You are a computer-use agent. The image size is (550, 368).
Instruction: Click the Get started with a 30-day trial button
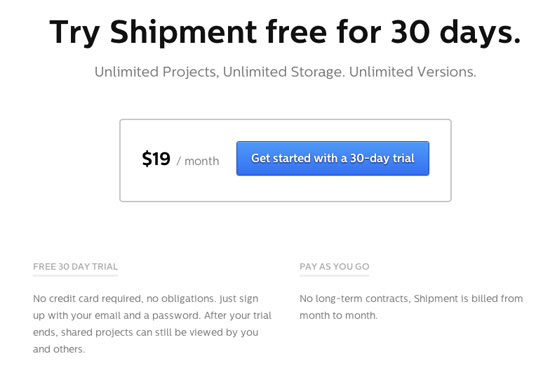[333, 158]
